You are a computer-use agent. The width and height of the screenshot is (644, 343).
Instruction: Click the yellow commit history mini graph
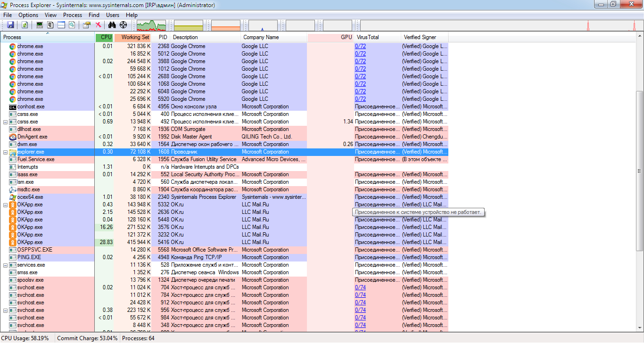coord(189,25)
